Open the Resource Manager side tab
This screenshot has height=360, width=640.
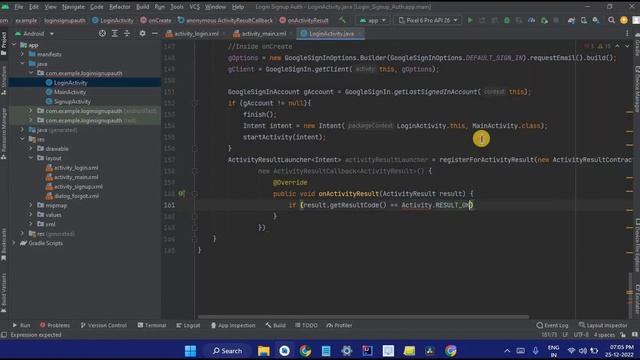4,133
